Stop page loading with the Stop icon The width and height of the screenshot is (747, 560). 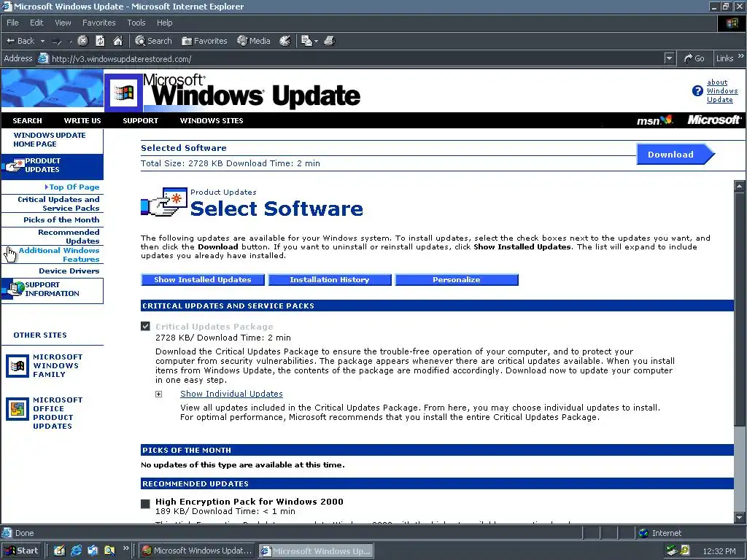point(83,41)
